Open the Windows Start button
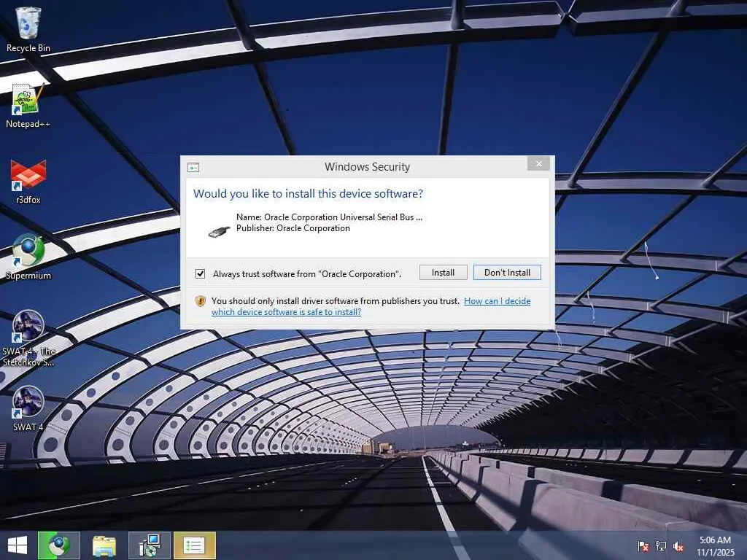The image size is (747, 560). point(18,545)
